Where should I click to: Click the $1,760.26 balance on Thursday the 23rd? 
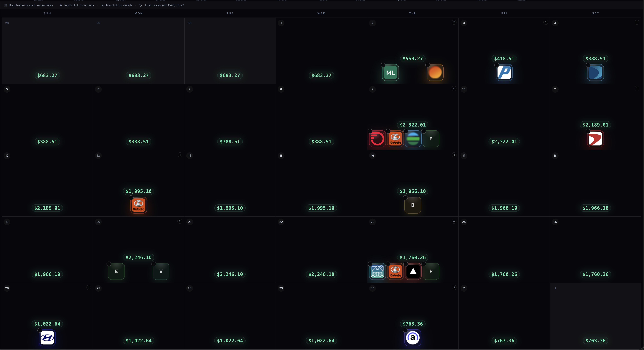pyautogui.click(x=413, y=257)
